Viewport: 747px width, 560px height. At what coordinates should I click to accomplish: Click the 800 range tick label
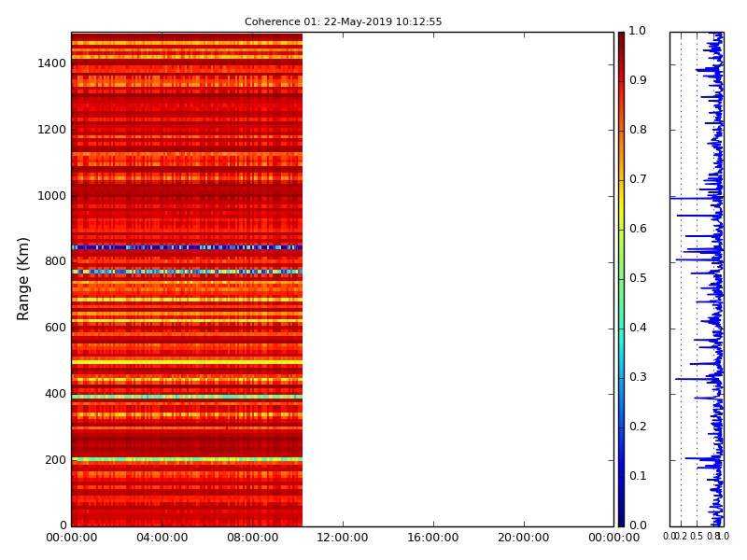pyautogui.click(x=55, y=261)
